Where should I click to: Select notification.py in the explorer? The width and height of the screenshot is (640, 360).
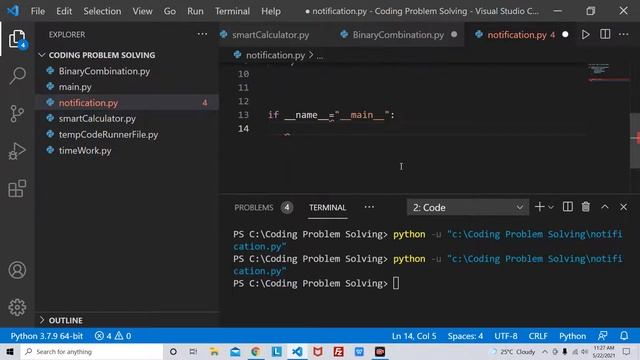tap(88, 103)
